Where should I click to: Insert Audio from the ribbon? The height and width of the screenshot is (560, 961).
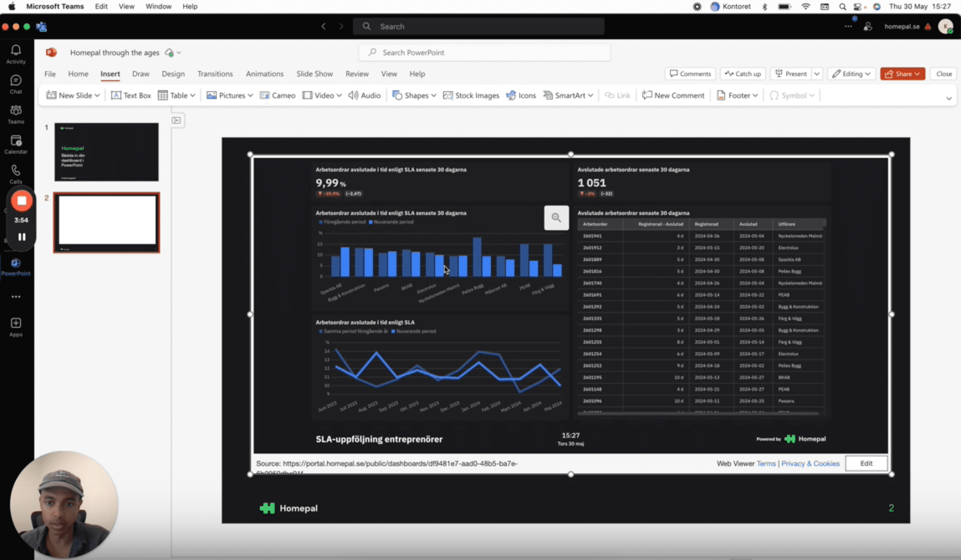click(365, 96)
